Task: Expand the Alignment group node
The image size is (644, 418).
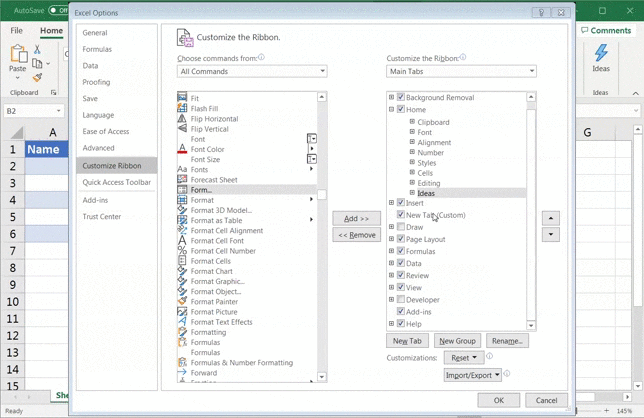Action: pos(412,142)
